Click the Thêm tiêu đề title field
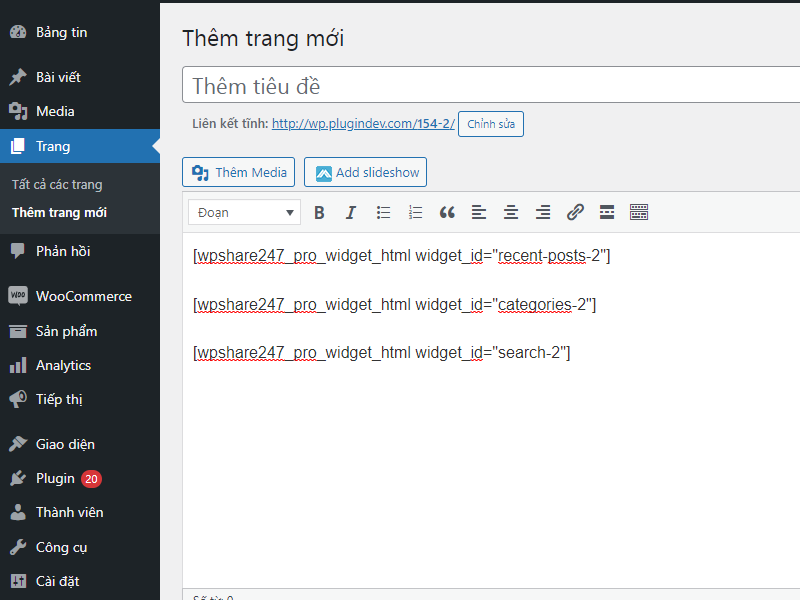Viewport: 800px width, 600px height. tap(491, 85)
